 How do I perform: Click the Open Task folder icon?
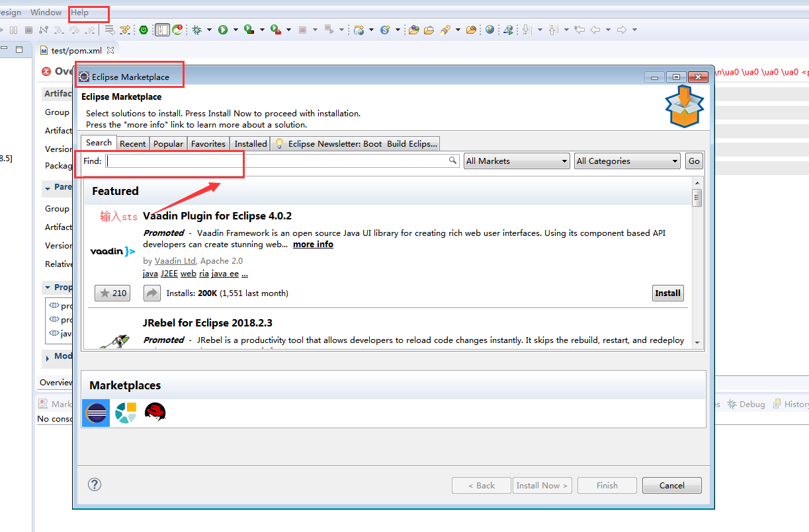pos(429,30)
